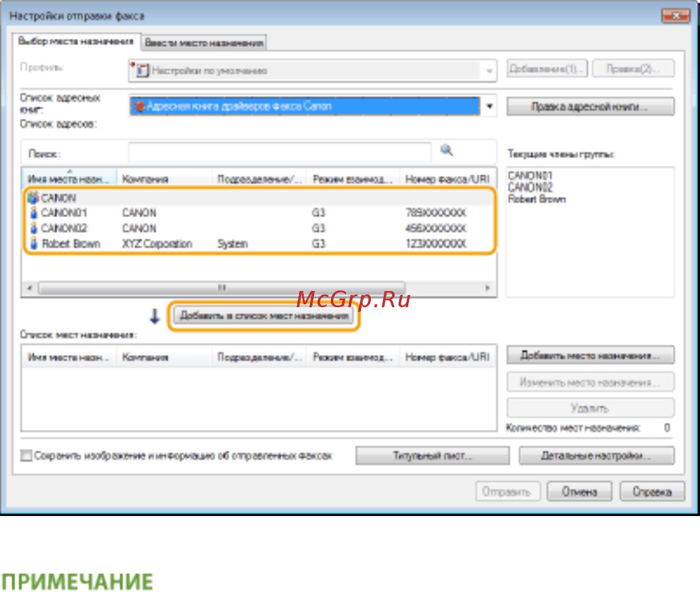
Task: Sort by Имя места назначения column header
Action: point(69,179)
